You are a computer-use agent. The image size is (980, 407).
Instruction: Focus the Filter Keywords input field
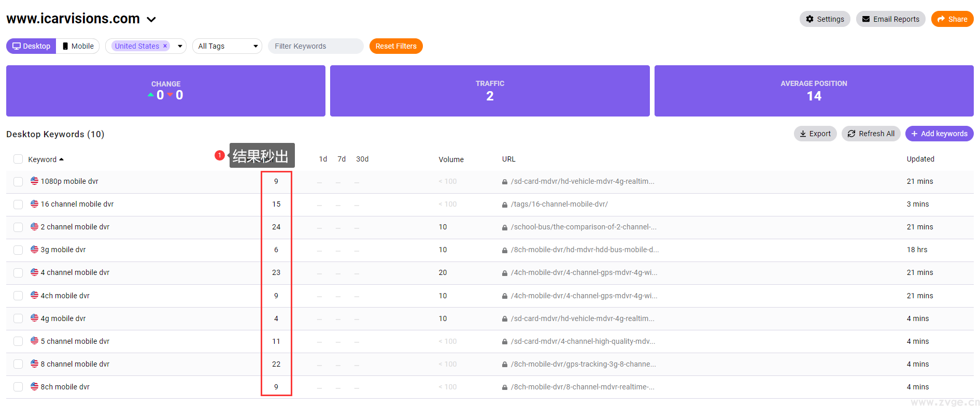click(315, 46)
